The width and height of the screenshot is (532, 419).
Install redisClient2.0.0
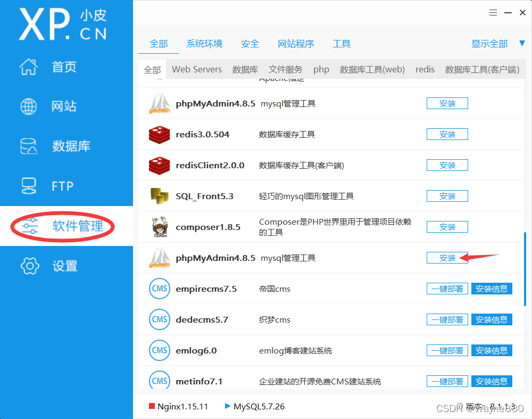tap(447, 165)
